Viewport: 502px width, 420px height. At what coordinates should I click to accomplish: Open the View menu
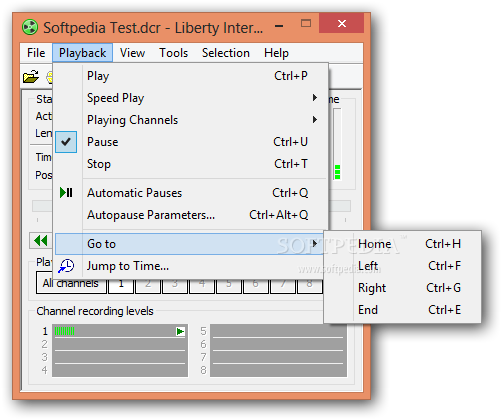tap(132, 53)
